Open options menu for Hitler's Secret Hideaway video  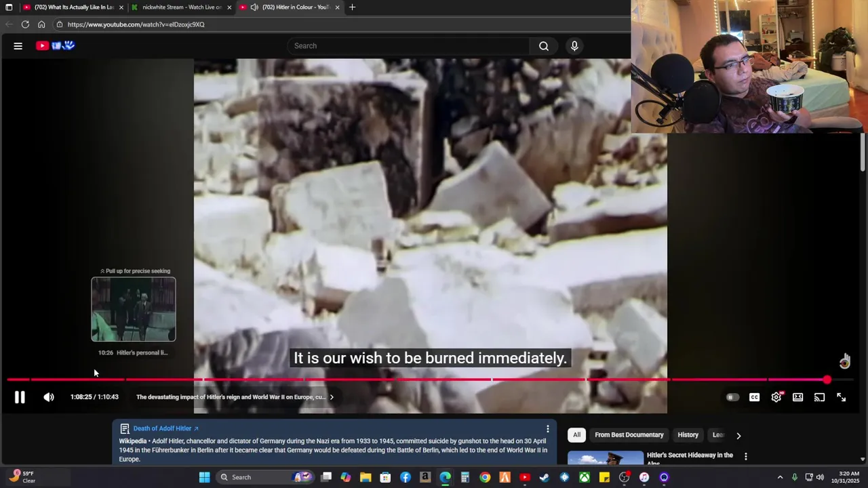point(746,456)
